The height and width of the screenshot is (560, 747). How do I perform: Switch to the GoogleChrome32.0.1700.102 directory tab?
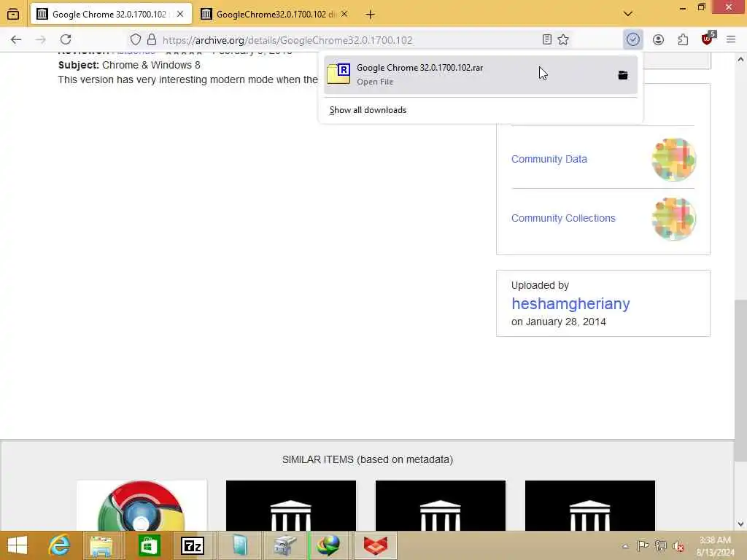275,15
